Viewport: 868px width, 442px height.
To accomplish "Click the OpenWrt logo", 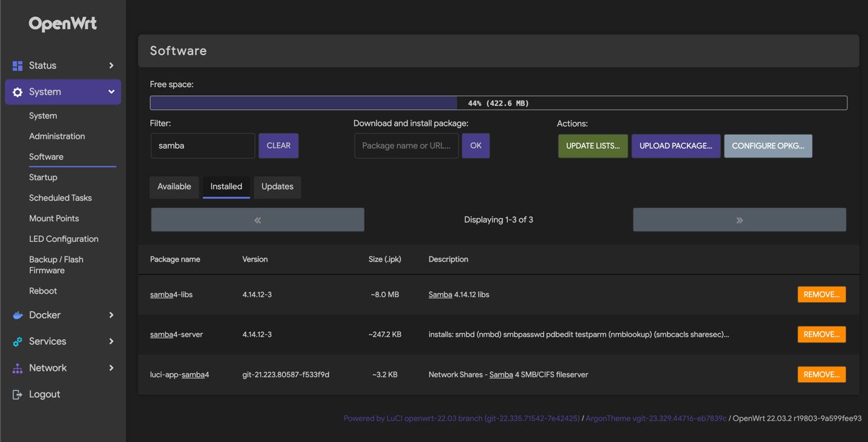I will tap(63, 24).
